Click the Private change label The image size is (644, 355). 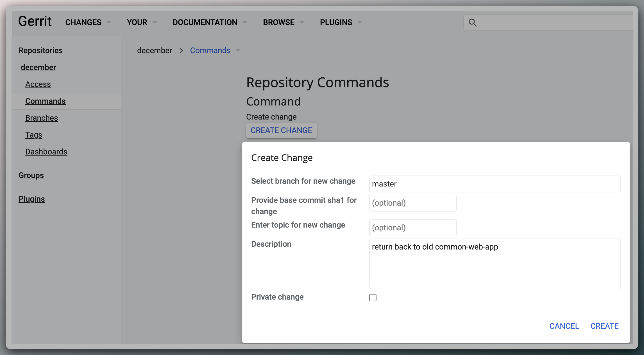(277, 297)
